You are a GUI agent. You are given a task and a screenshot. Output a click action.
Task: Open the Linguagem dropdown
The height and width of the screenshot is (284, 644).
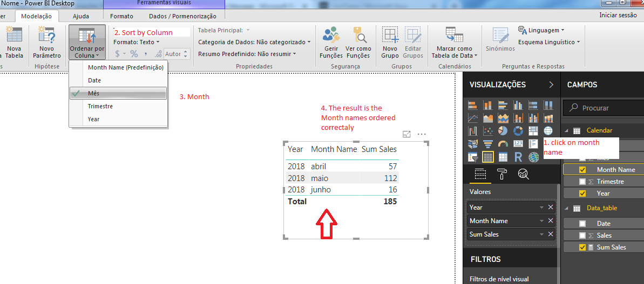tap(541, 30)
